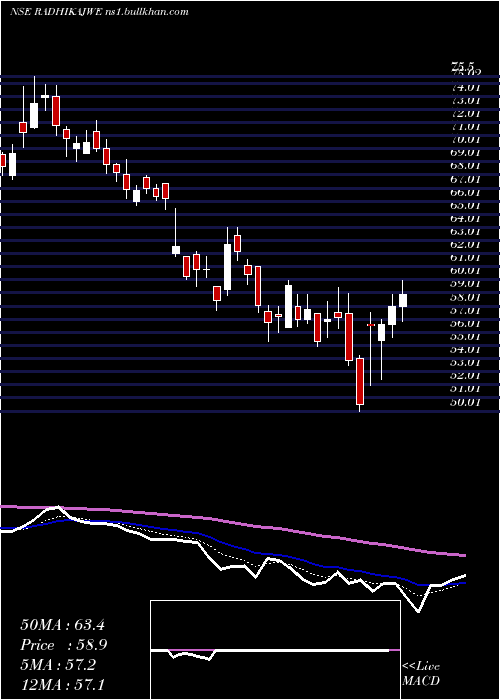Click the MACD indicator panel box

click(275, 650)
